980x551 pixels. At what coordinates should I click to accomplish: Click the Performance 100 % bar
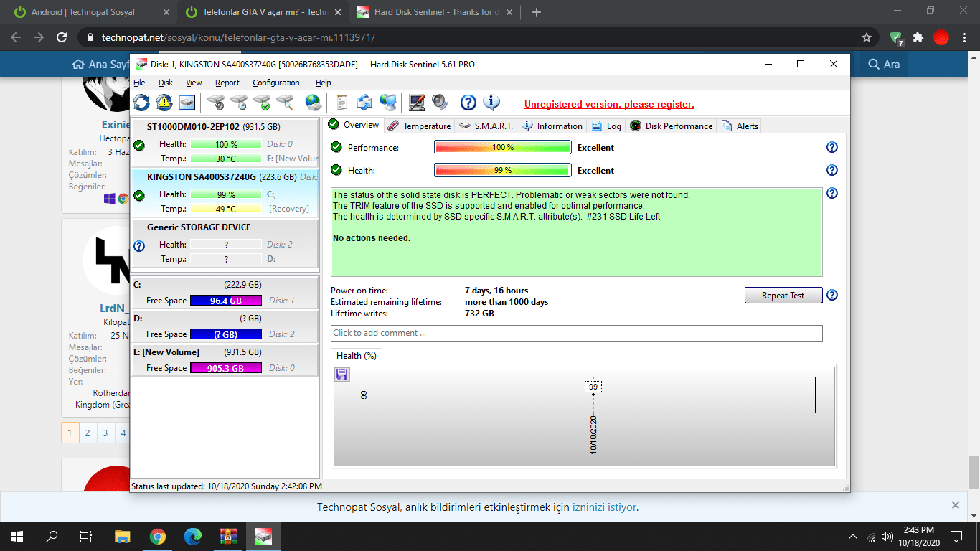(502, 147)
